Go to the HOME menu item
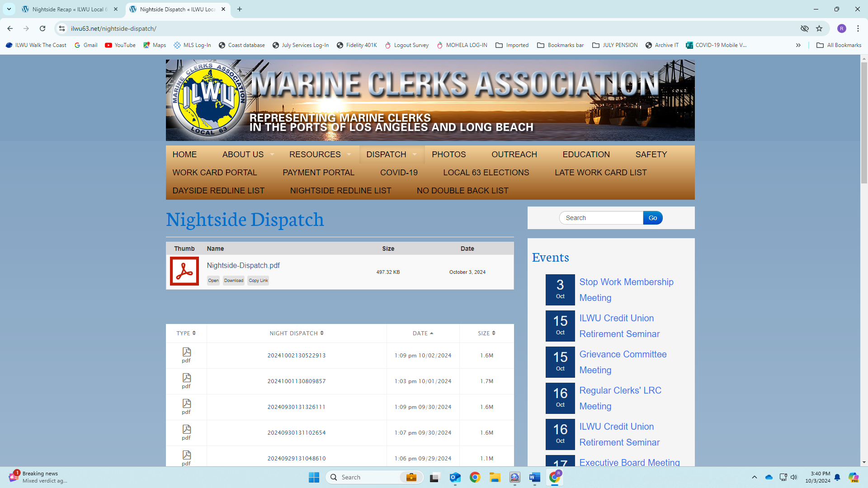Viewport: 868px width, 488px height. click(x=184, y=155)
